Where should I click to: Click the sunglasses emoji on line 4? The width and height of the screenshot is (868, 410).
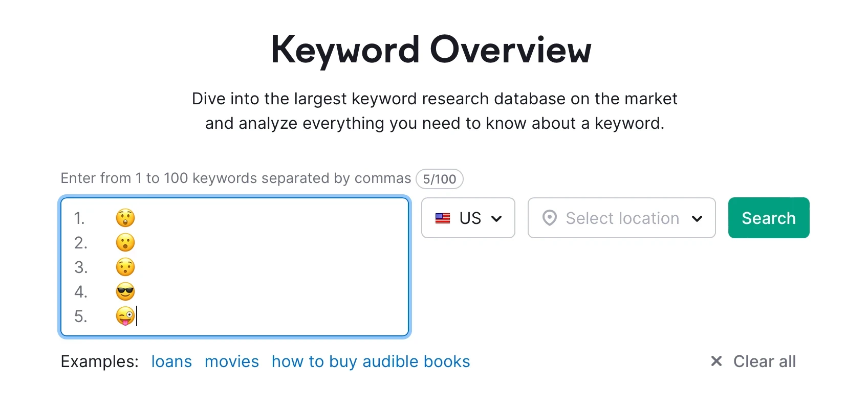tap(125, 292)
